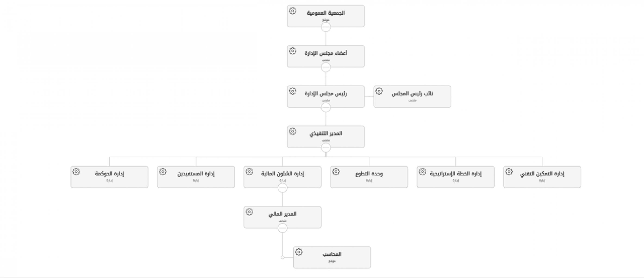This screenshot has height=278, width=644.
Task: Collapse departments under المدير التنفيذي node
Action: point(326,148)
